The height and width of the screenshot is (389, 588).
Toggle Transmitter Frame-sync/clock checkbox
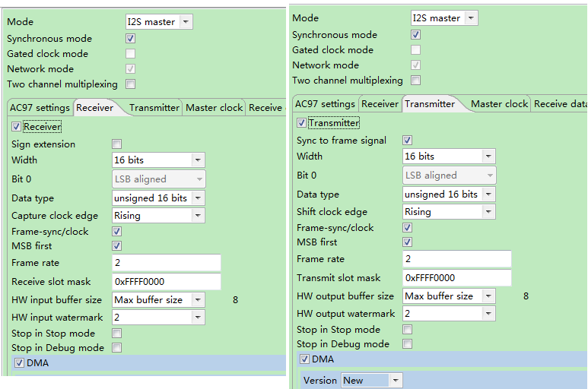click(x=407, y=228)
